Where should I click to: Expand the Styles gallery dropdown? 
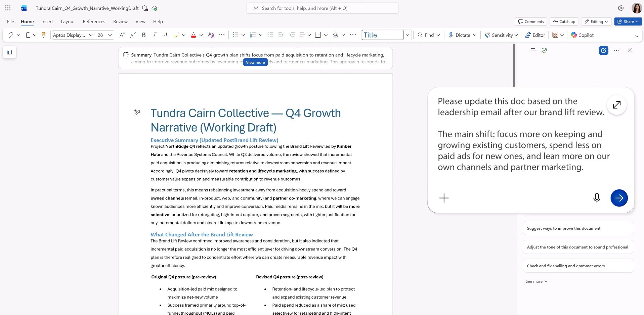(x=407, y=35)
